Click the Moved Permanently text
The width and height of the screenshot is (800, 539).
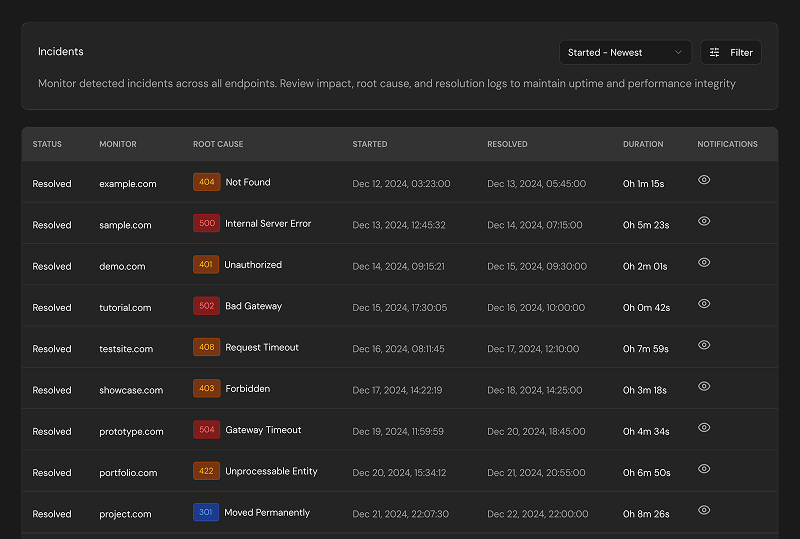267,513
